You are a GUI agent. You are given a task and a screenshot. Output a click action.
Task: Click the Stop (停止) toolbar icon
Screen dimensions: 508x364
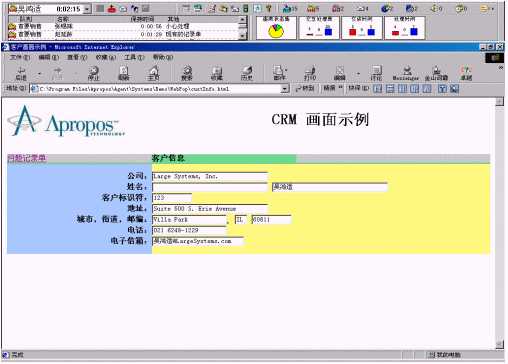[94, 73]
